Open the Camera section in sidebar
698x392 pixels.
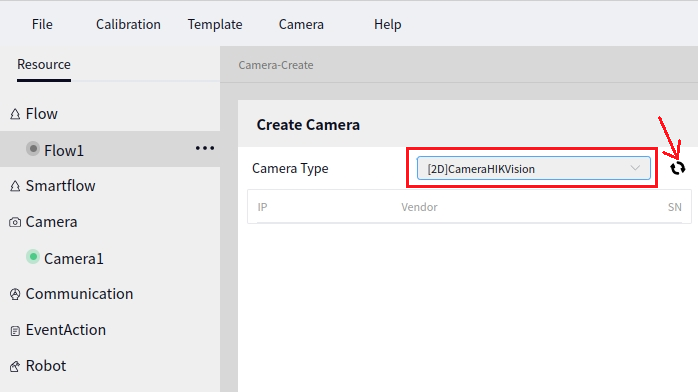coord(51,222)
